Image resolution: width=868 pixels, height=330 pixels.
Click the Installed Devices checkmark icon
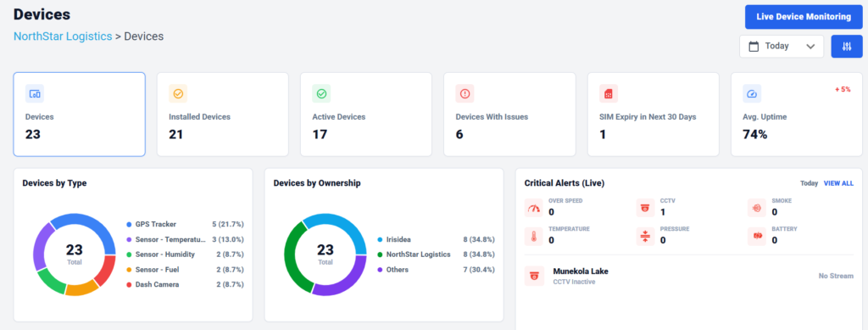[x=178, y=93]
